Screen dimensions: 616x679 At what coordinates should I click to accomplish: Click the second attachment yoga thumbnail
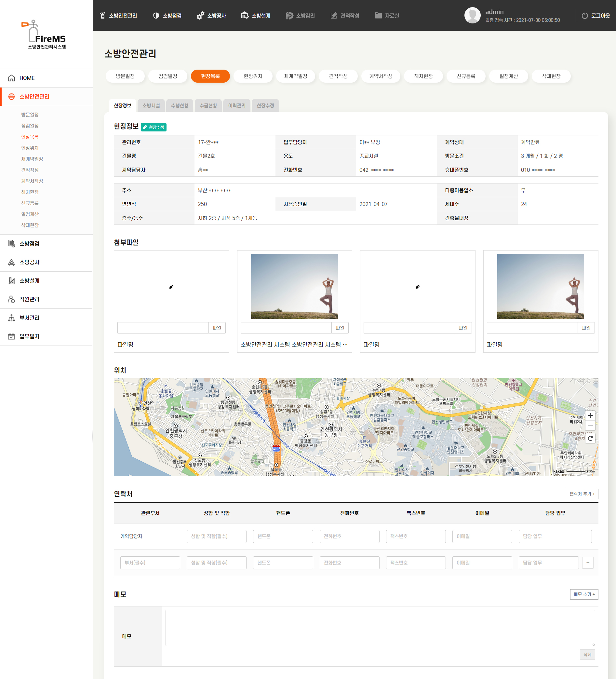pyautogui.click(x=294, y=286)
